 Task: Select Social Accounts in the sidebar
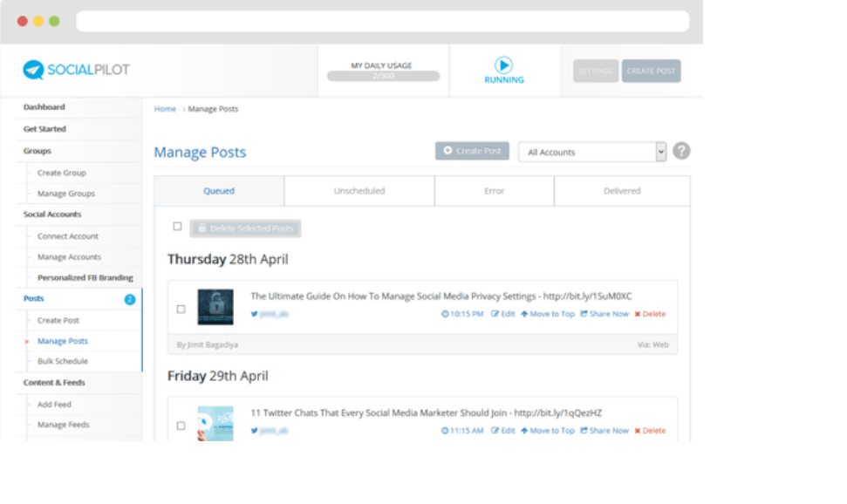(x=51, y=215)
